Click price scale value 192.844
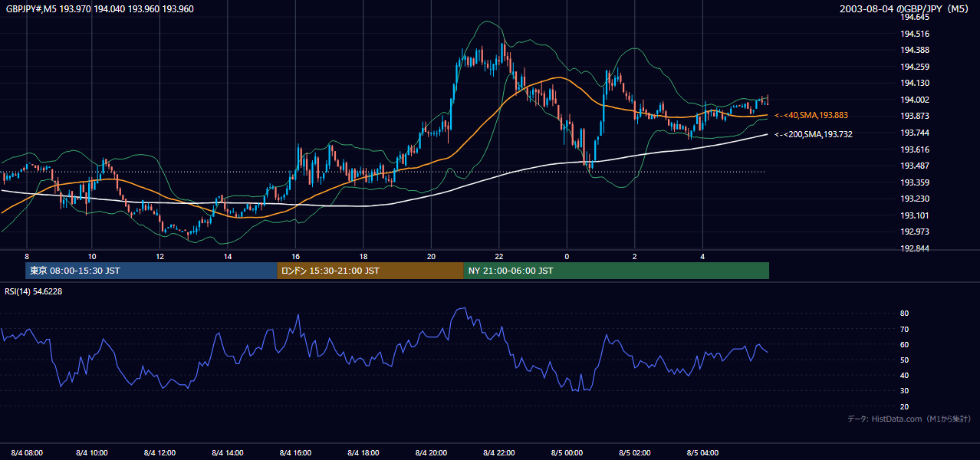Viewport: 980px width, 460px height. point(914,248)
